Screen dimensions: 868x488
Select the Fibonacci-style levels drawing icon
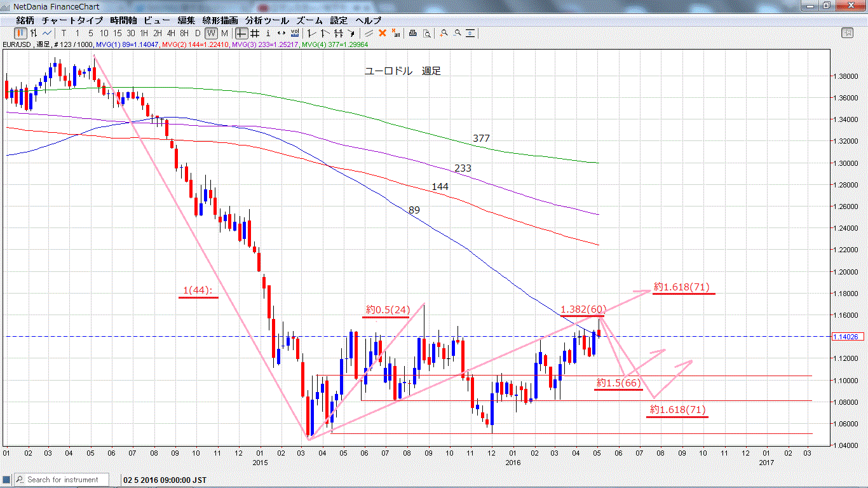pos(338,32)
